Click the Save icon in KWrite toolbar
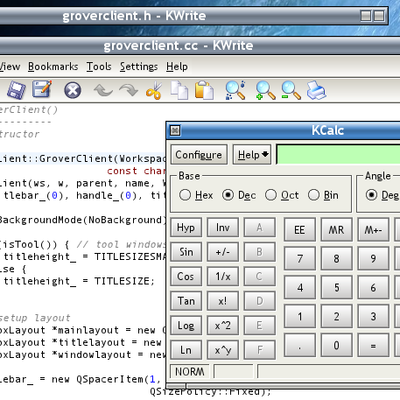 pyautogui.click(x=16, y=90)
